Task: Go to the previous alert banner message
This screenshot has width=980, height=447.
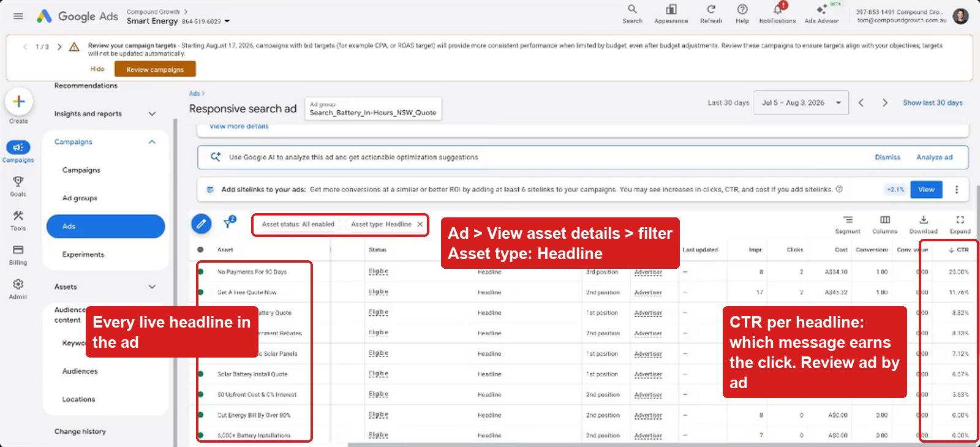Action: tap(25, 47)
